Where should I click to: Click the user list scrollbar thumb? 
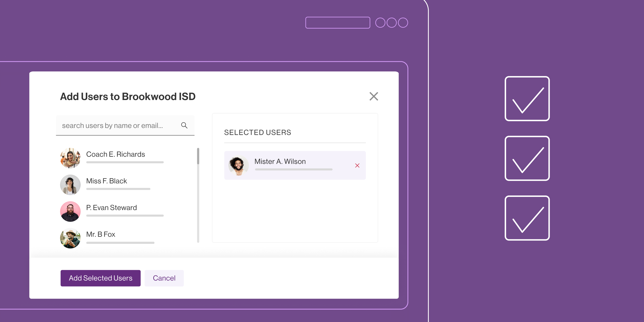point(198,156)
